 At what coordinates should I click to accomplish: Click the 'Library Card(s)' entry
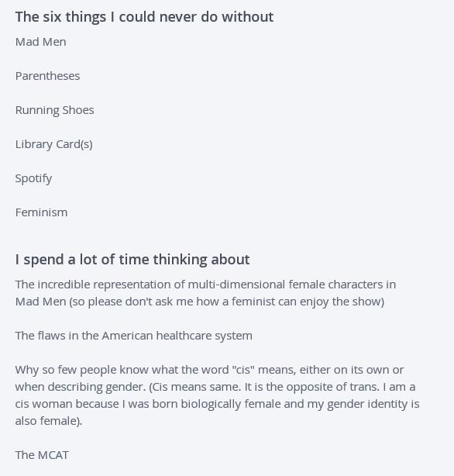(54, 144)
